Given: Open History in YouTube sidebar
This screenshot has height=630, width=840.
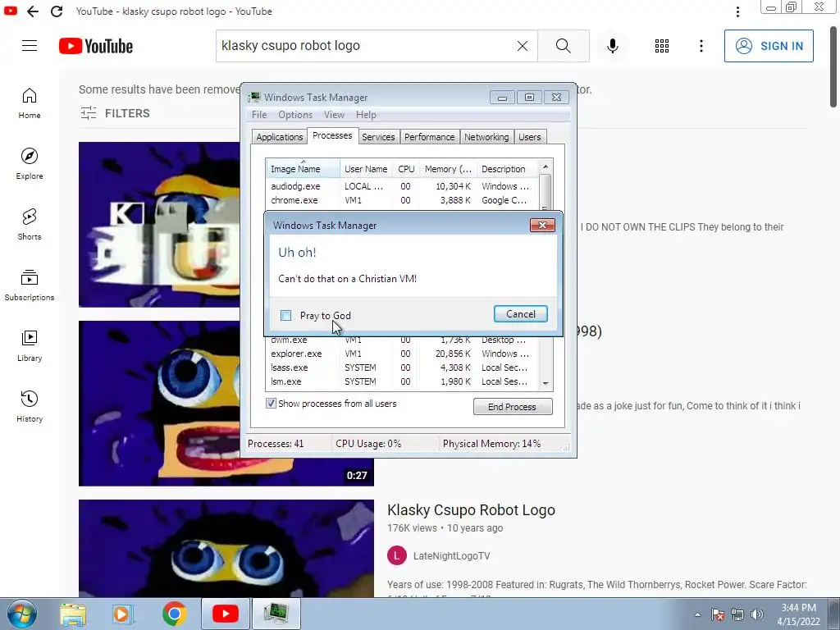Looking at the screenshot, I should point(30,407).
